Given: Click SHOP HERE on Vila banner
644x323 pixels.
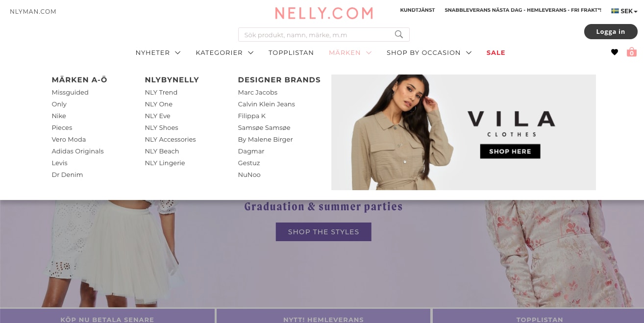Looking at the screenshot, I should pyautogui.click(x=510, y=151).
